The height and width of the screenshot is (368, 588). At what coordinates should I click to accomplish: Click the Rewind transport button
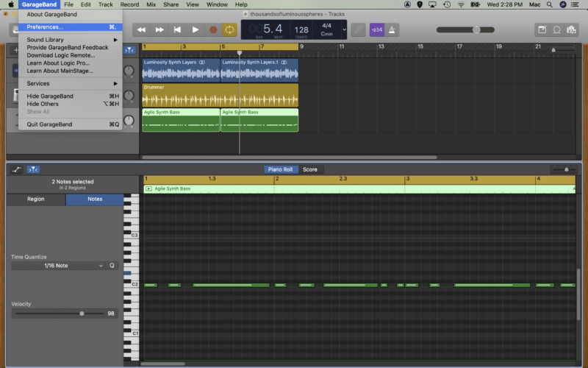(141, 29)
